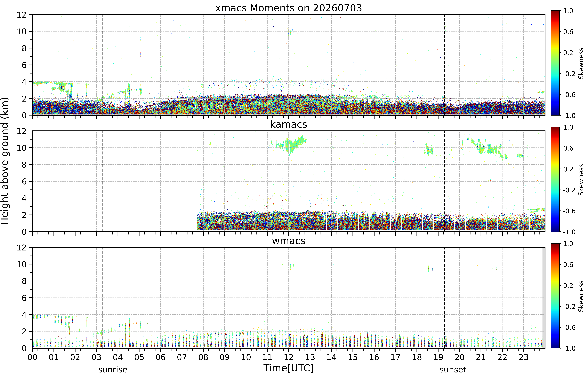Click the '2' height tick in kamacs panel
The height and width of the screenshot is (378, 588).
point(24,215)
